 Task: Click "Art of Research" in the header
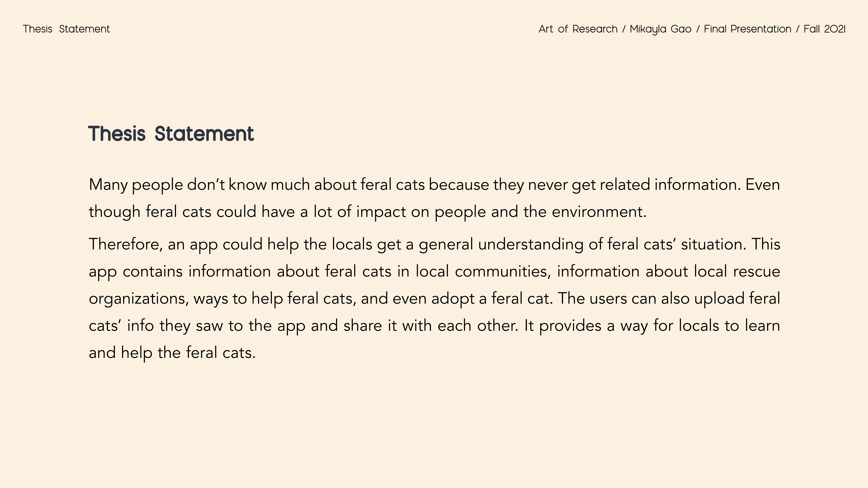pos(578,29)
